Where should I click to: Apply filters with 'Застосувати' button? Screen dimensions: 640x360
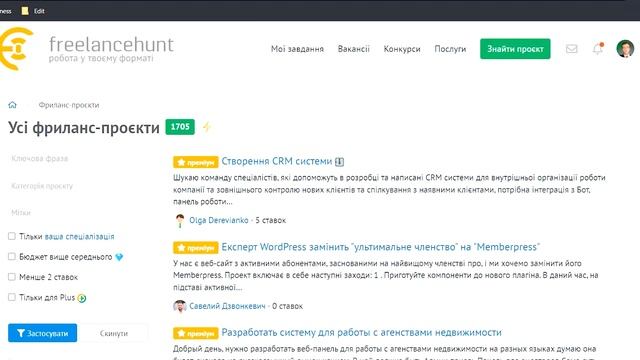point(42,333)
